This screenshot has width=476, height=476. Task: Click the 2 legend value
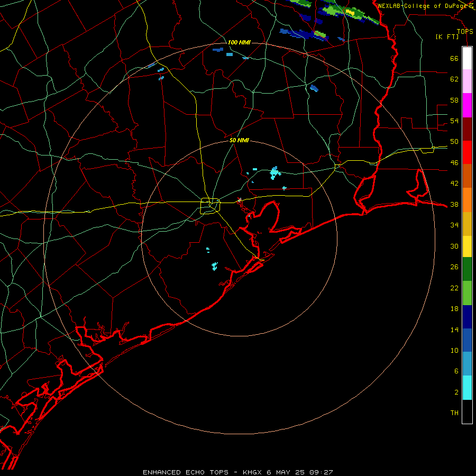pos(456,392)
